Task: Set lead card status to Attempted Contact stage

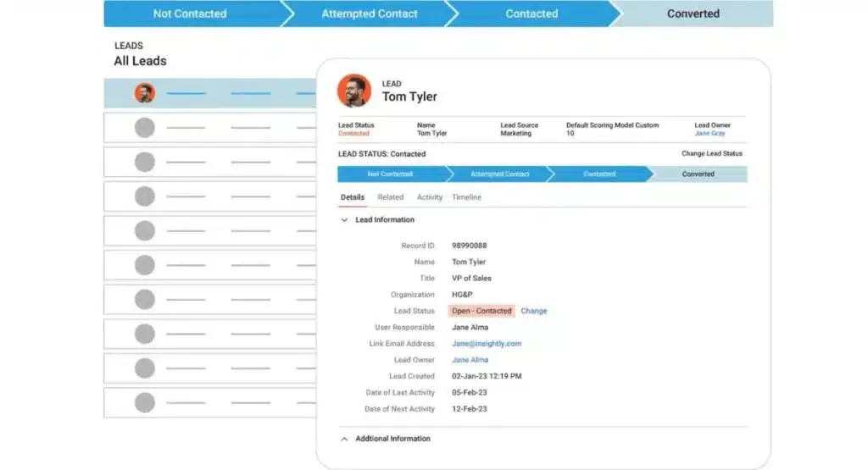Action: 500,174
